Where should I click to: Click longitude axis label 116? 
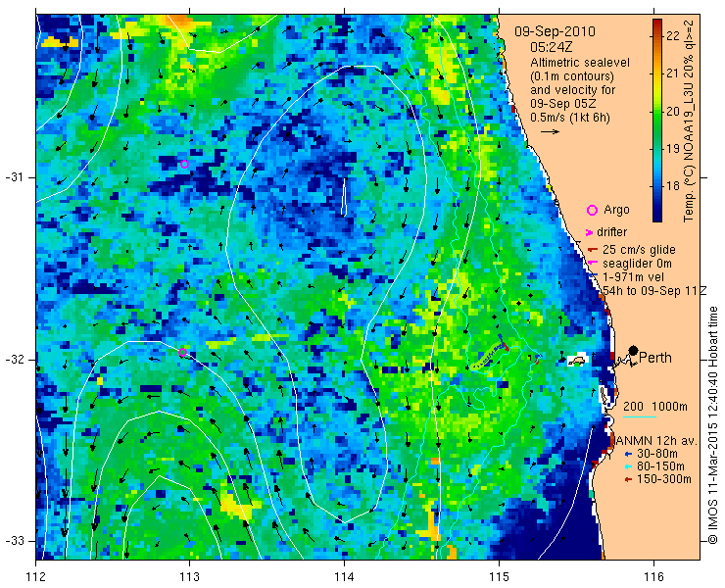pos(653,577)
